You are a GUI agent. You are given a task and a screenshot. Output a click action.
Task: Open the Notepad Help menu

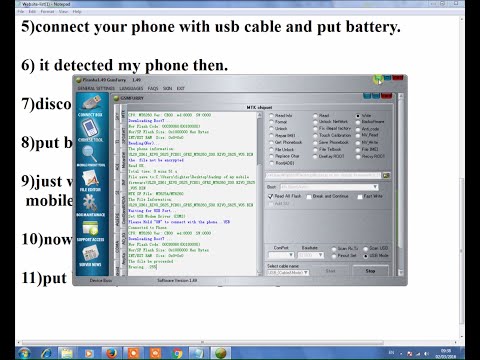[77, 11]
